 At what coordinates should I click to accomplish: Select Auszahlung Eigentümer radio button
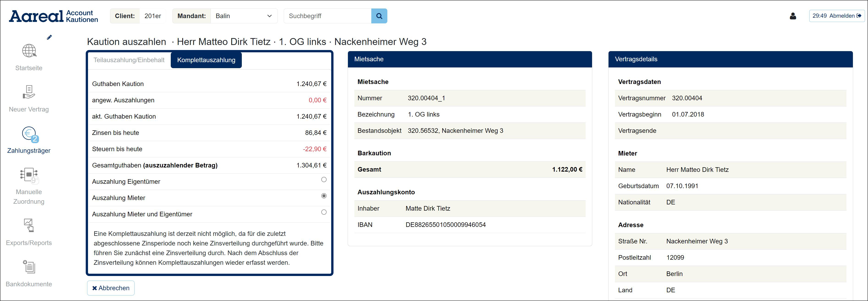point(324,179)
